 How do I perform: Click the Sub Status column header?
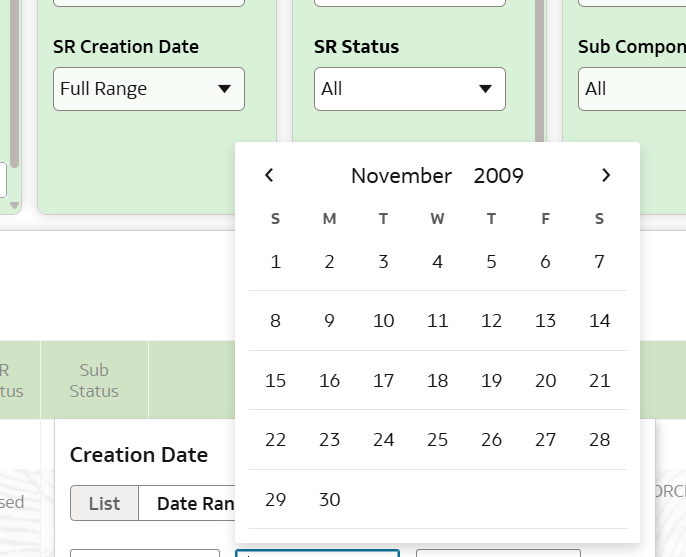click(94, 380)
